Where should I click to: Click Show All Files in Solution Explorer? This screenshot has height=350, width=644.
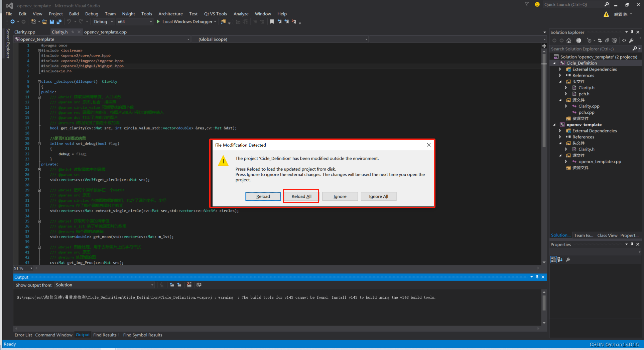click(x=614, y=40)
